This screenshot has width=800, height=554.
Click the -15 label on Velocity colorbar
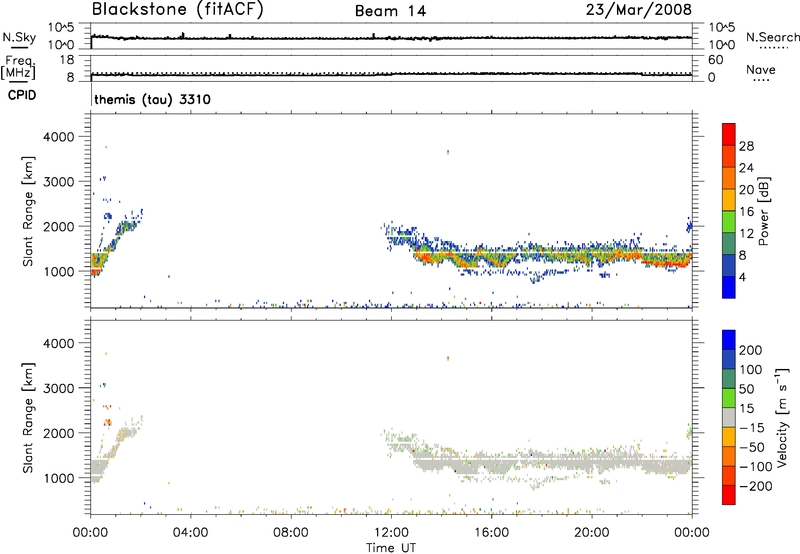click(x=751, y=428)
